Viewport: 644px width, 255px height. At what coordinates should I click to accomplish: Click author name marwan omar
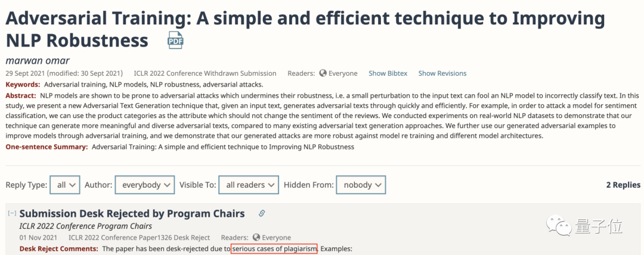pos(36,61)
